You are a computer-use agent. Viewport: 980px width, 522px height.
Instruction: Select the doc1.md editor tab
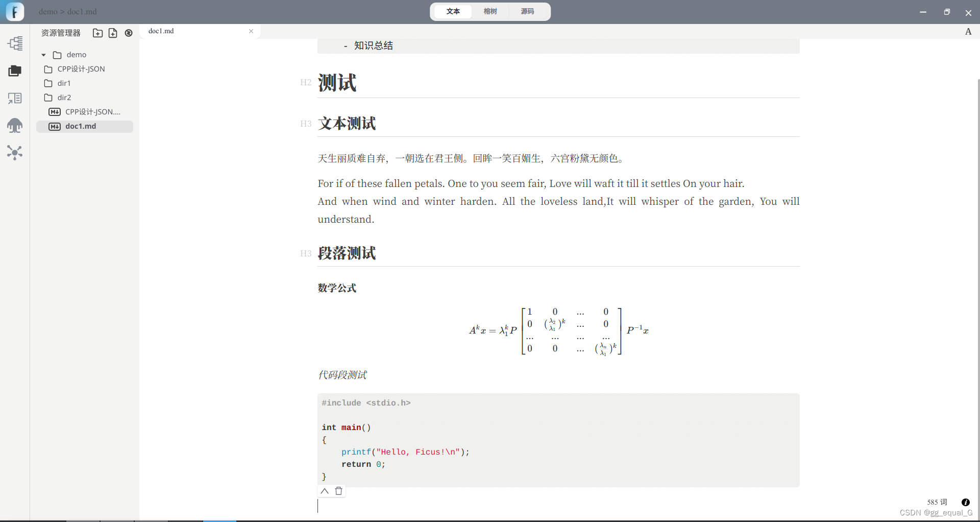click(x=200, y=31)
